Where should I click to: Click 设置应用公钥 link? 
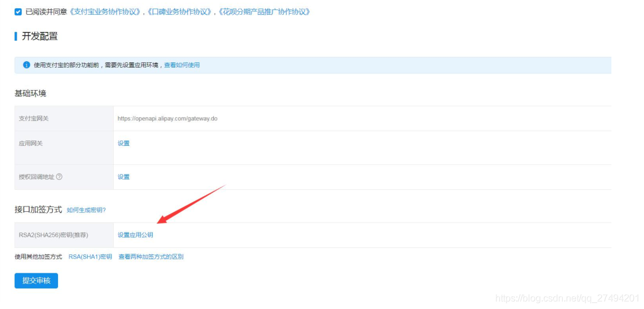pyautogui.click(x=136, y=235)
